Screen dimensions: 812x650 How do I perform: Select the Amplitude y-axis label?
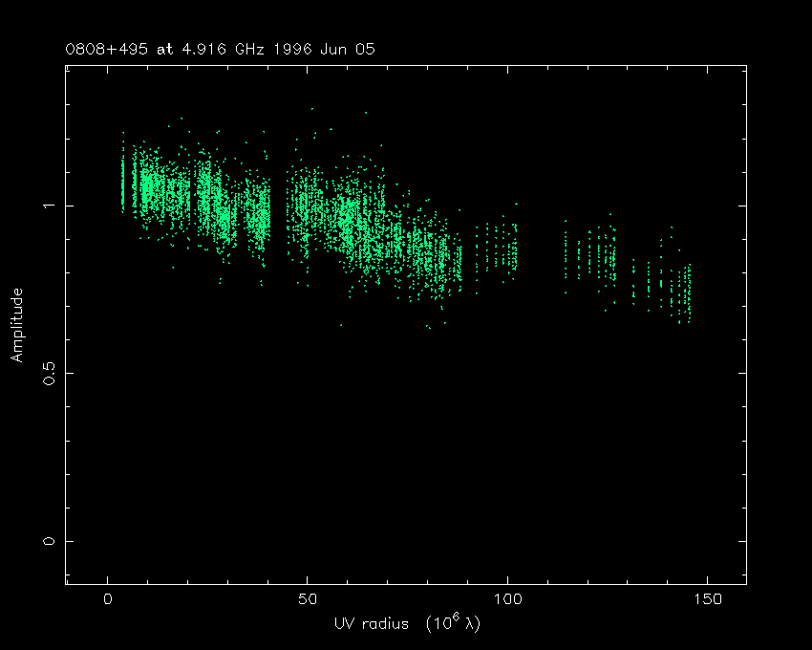tap(16, 325)
